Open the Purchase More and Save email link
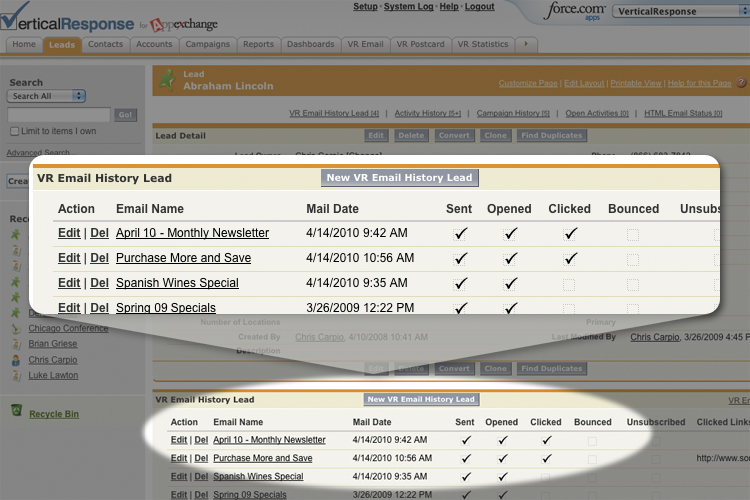This screenshot has height=500, width=750. [x=183, y=258]
